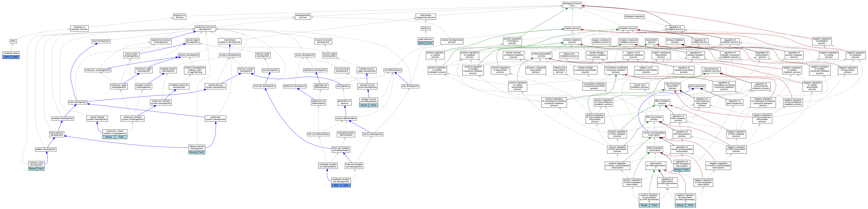868x209 pixels.
Task: Click the 'Biological Process Pax5' root node
Action: pos(572,5)
